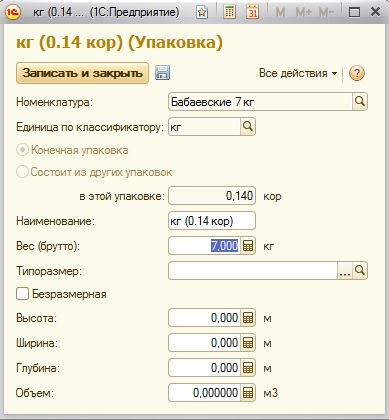Open calculator for Ширина field
389x420 pixels.
tap(248, 343)
